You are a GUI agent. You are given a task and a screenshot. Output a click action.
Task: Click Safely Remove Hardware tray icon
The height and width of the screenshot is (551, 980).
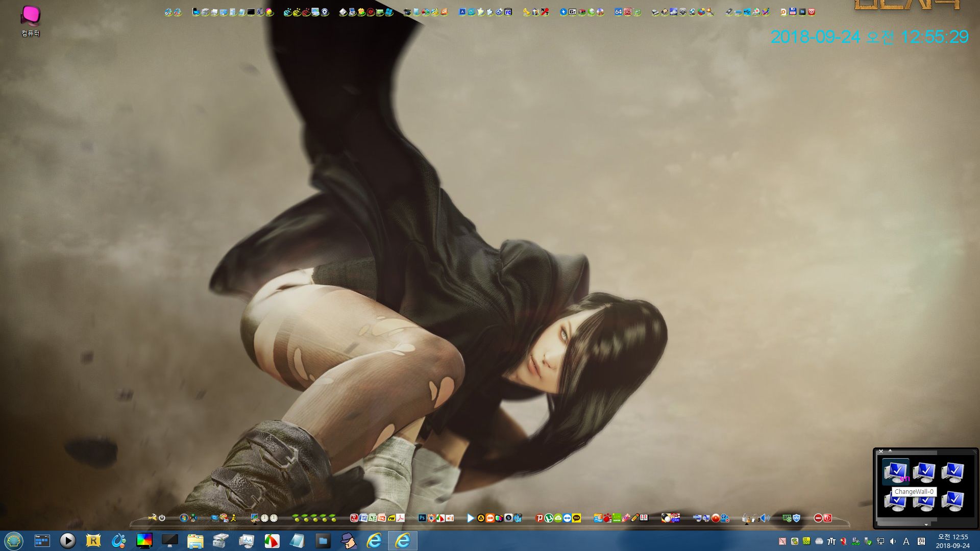click(868, 541)
